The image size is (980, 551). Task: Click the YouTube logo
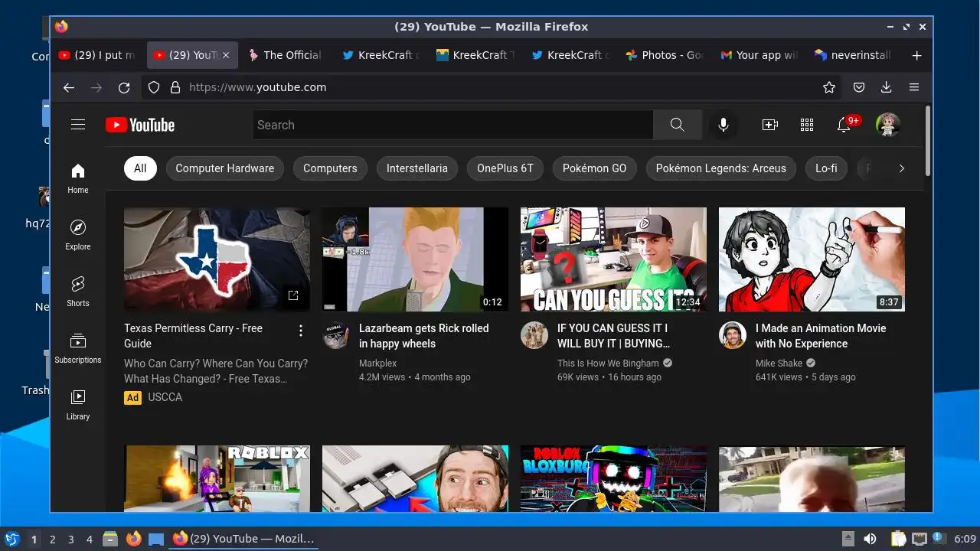[x=140, y=125]
